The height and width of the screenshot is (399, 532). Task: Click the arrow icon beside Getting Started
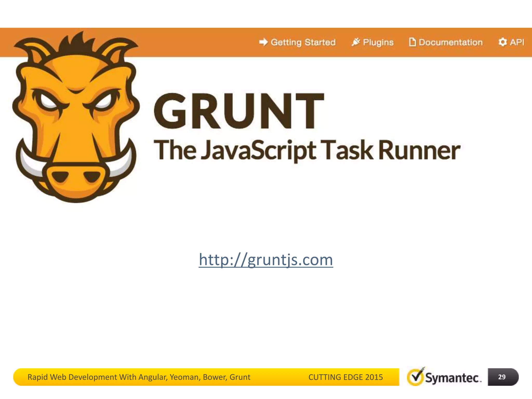(x=263, y=42)
